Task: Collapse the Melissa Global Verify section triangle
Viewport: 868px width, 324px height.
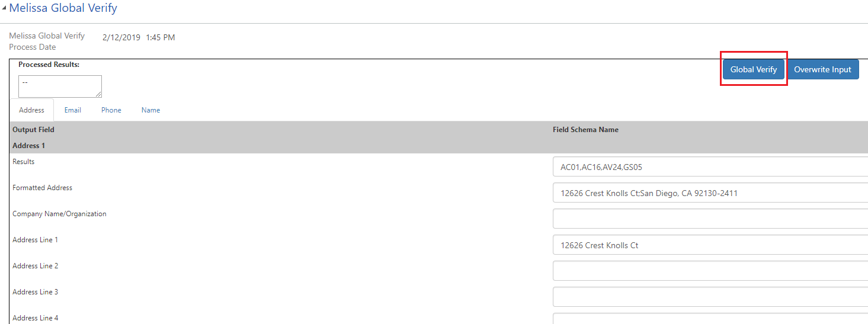Action: click(x=4, y=8)
